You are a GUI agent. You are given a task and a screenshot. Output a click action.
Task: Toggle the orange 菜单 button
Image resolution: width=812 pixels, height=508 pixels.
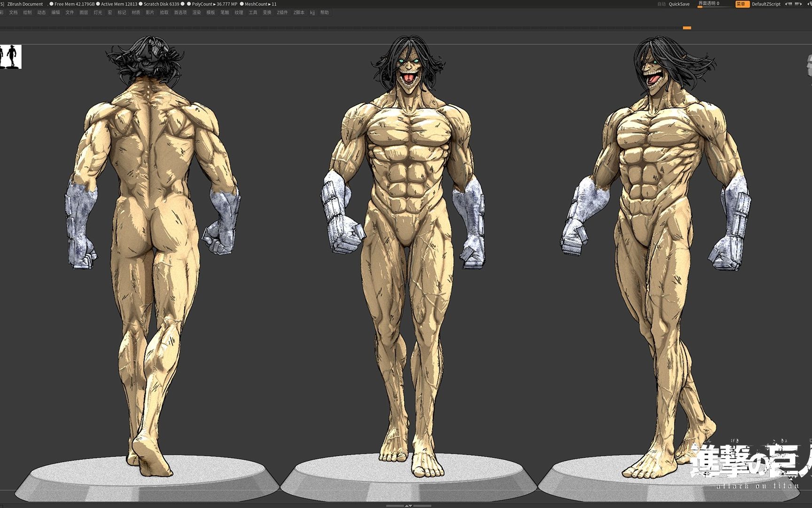point(742,4)
